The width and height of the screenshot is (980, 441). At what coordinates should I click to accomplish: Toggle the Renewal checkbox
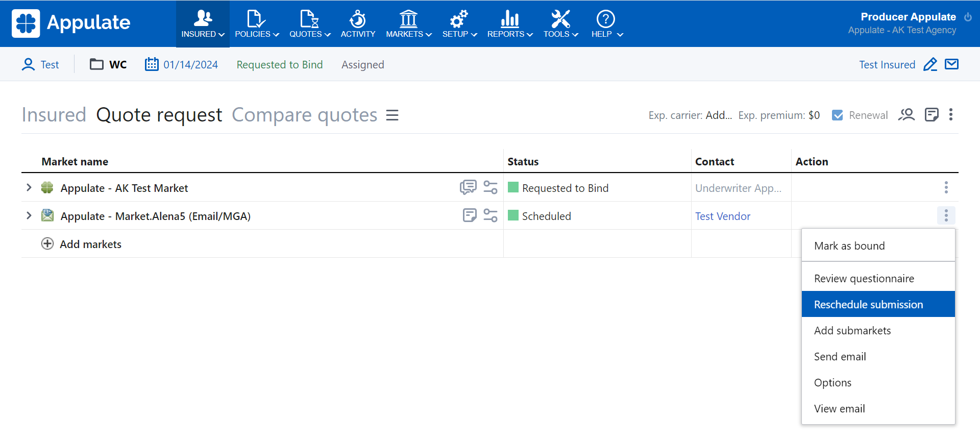pos(838,115)
